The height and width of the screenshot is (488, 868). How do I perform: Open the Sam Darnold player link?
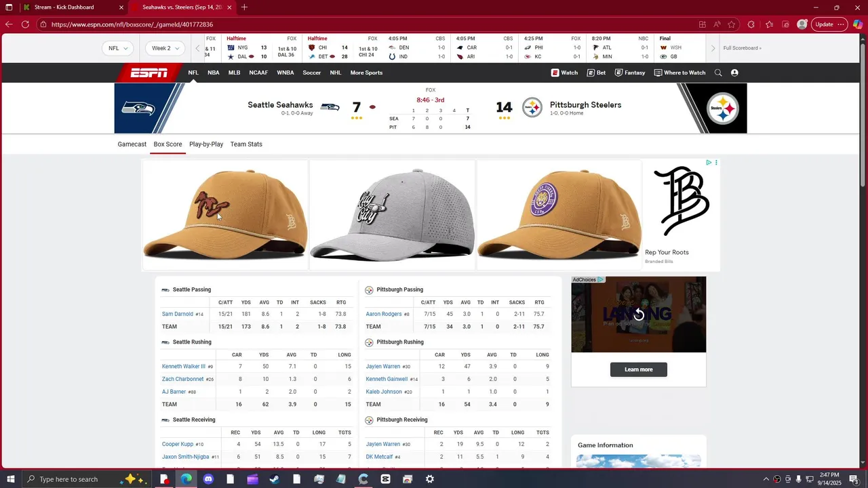pyautogui.click(x=178, y=314)
